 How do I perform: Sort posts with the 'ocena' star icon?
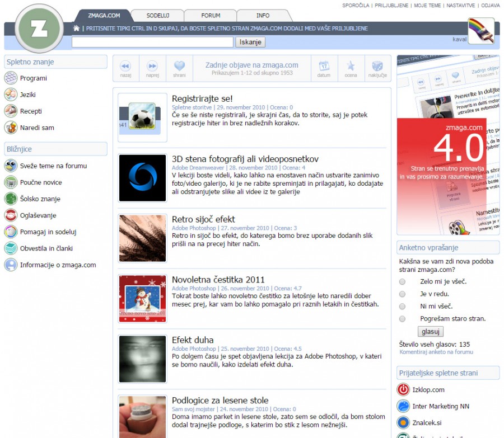[351, 66]
